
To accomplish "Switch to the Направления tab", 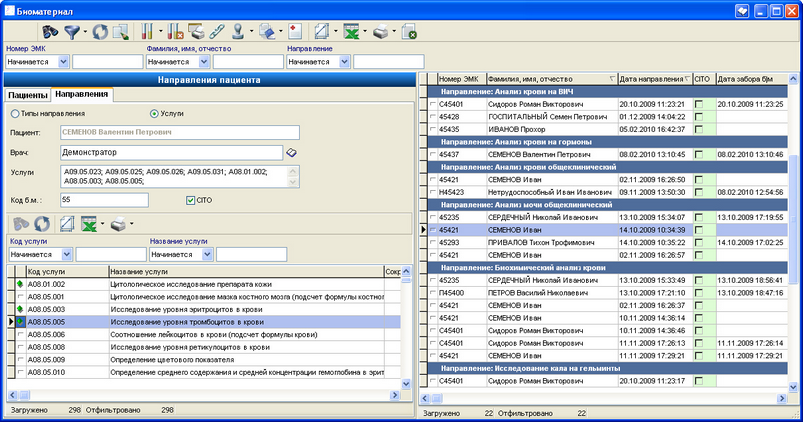I will point(81,94).
